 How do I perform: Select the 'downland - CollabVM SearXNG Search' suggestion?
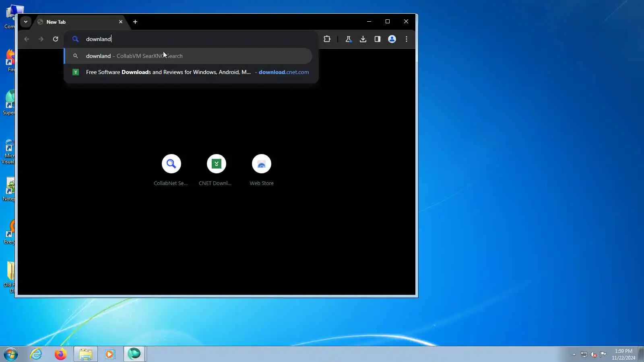click(x=188, y=56)
